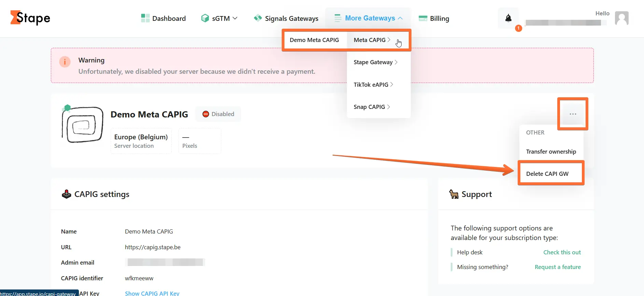Expand the TikTok eAPIG submenu arrow
The height and width of the screenshot is (296, 644).
point(392,84)
